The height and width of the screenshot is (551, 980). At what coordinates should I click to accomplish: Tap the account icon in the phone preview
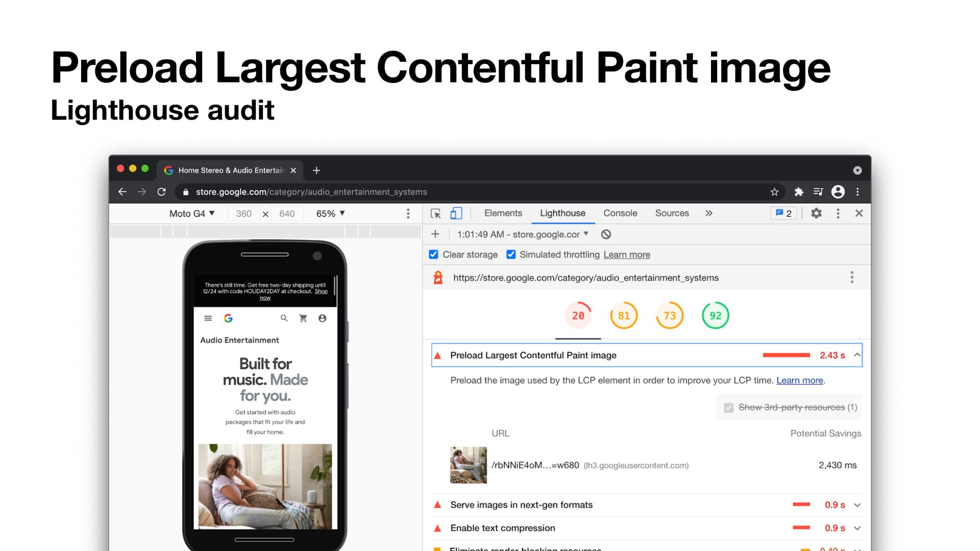point(322,318)
